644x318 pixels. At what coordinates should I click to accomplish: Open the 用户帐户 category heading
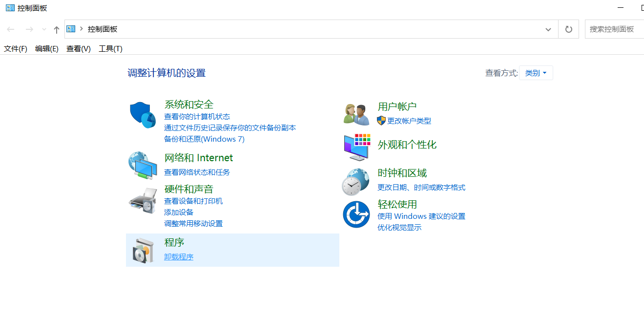397,106
